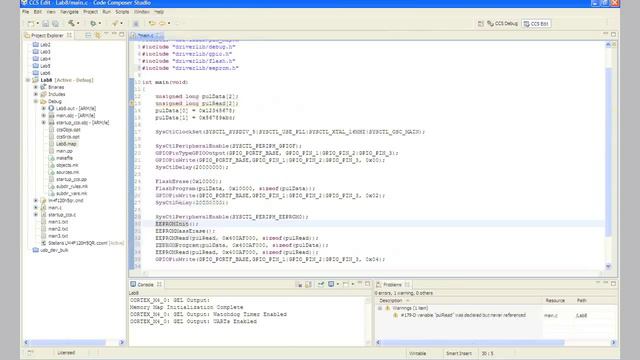Select makefile in the Debug folder
Image resolution: width=640 pixels, height=360 pixels.
[64, 158]
